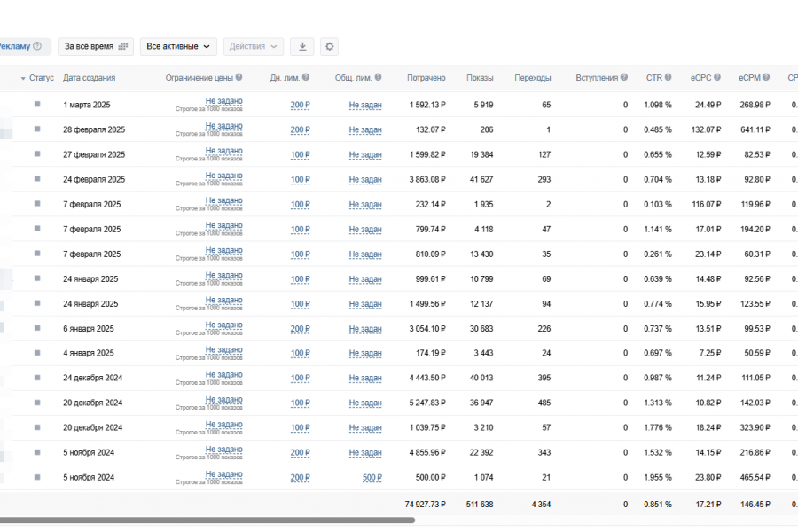Click eCPC value 132.07 ₽
Viewport: 798px width, 532px height.
706,129
